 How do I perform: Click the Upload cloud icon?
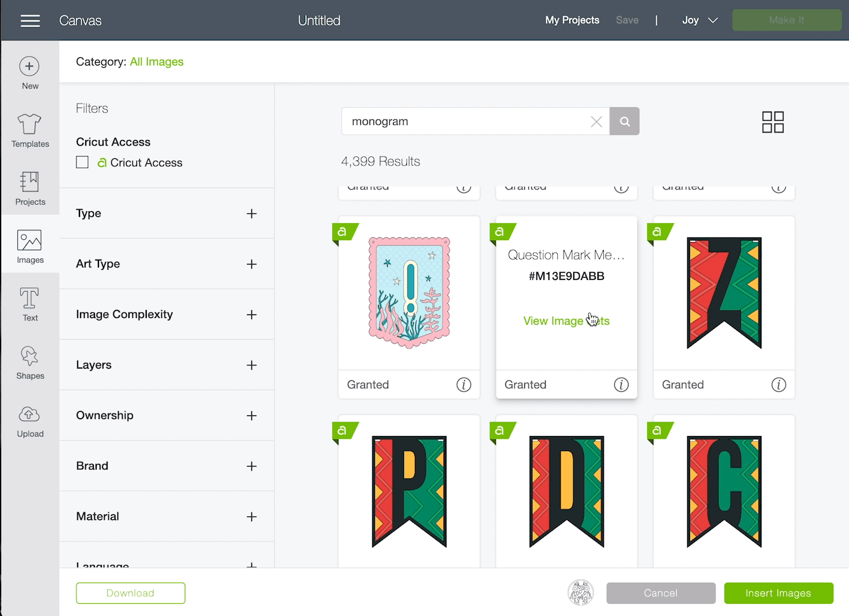coord(29,414)
